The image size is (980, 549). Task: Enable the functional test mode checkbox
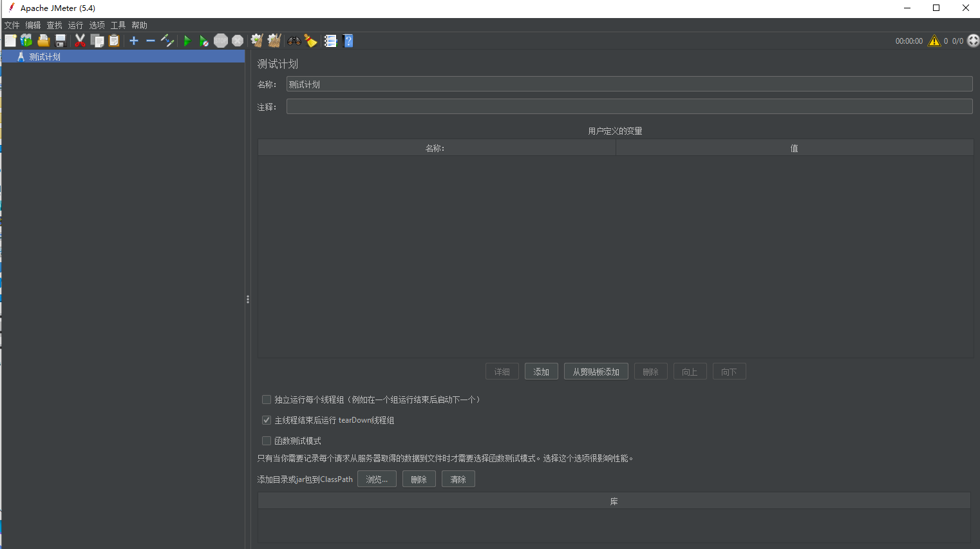pos(267,441)
